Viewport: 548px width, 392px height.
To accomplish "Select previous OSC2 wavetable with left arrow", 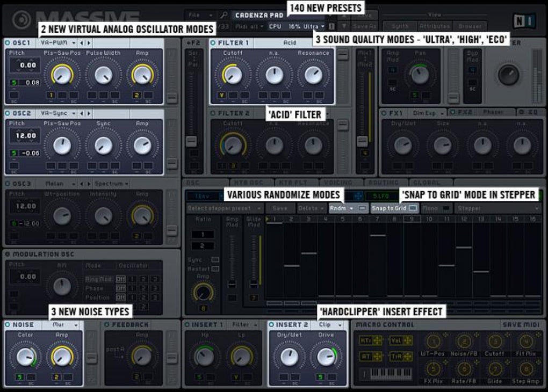I will click(82, 113).
